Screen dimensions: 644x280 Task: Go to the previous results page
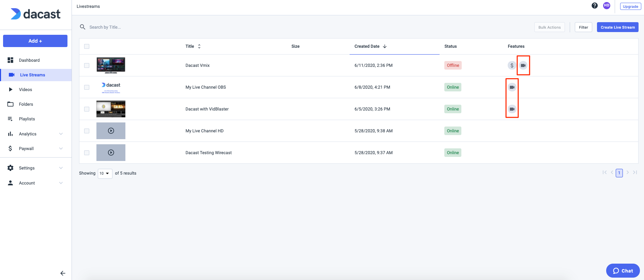pos(612,173)
